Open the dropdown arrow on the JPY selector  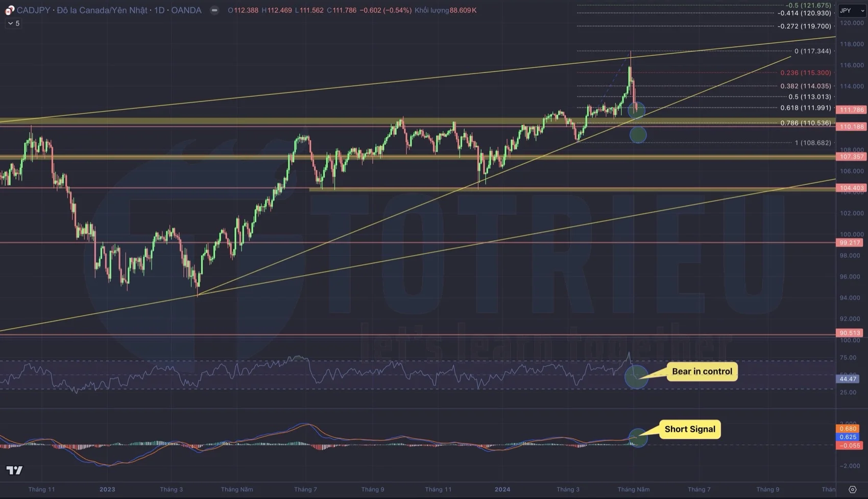pyautogui.click(x=863, y=10)
